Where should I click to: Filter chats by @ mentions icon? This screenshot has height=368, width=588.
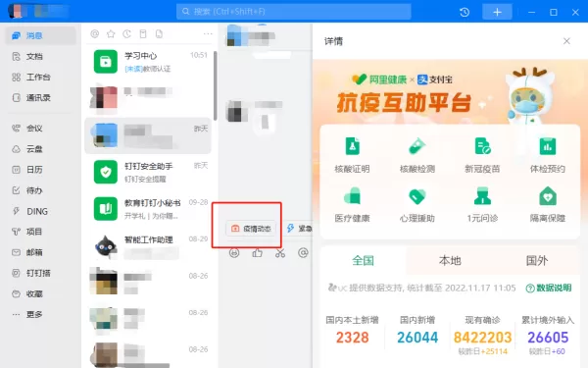coord(94,34)
